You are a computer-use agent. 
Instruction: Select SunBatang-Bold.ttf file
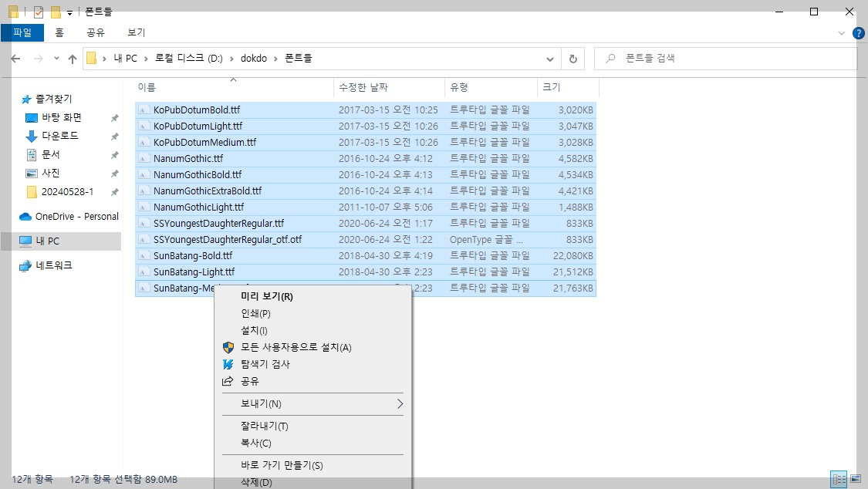pyautogui.click(x=366, y=255)
